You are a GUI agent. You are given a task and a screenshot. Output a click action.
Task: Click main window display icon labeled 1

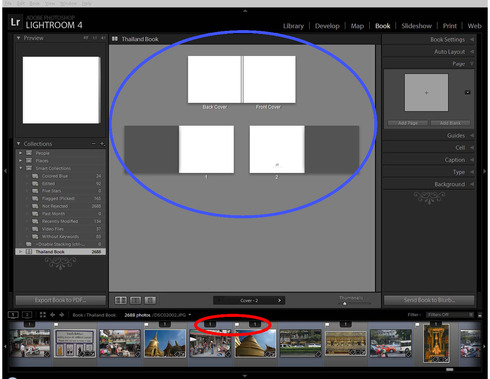(x=13, y=314)
